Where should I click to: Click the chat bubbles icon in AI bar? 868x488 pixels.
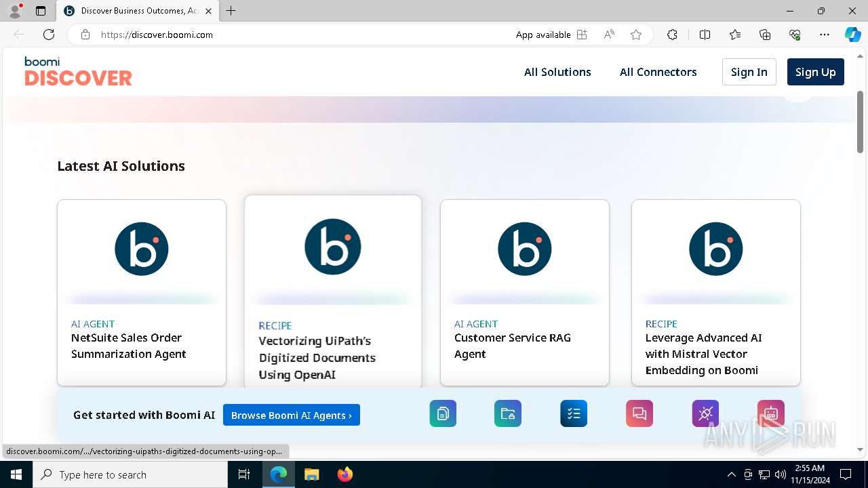point(639,413)
